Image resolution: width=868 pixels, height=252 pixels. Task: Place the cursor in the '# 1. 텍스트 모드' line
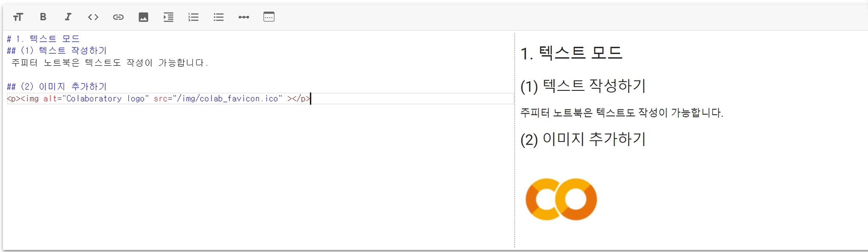coord(43,39)
